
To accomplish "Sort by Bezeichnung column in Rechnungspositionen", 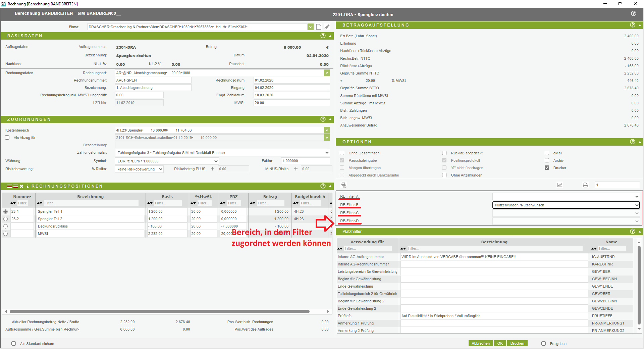I will (x=40, y=203).
